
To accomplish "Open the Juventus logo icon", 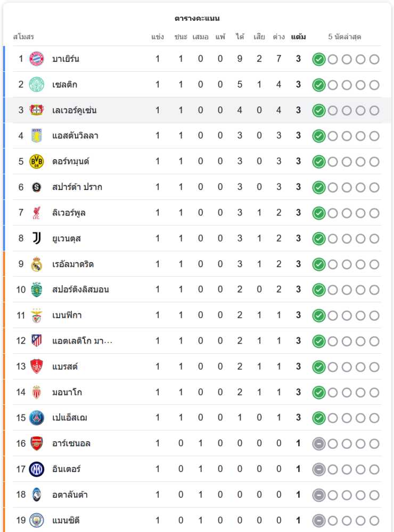I will coord(36,238).
